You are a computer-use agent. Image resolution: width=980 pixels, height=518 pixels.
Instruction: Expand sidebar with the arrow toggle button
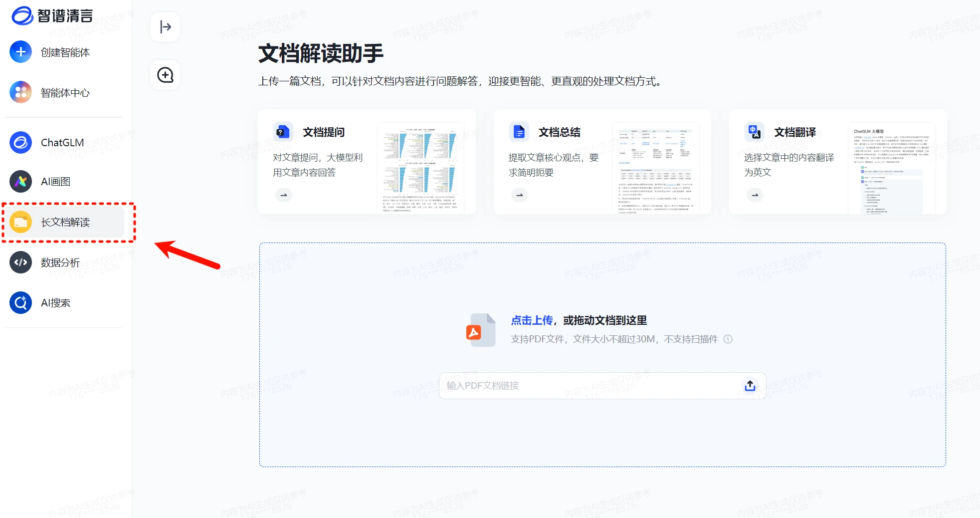[x=165, y=27]
